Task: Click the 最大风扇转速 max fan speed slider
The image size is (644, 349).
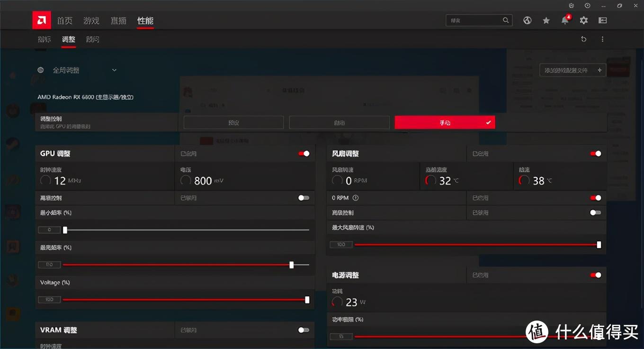Action: click(478, 245)
